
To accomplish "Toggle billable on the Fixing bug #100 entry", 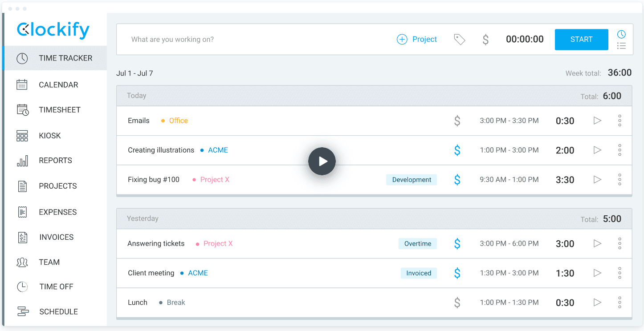I will tap(457, 179).
